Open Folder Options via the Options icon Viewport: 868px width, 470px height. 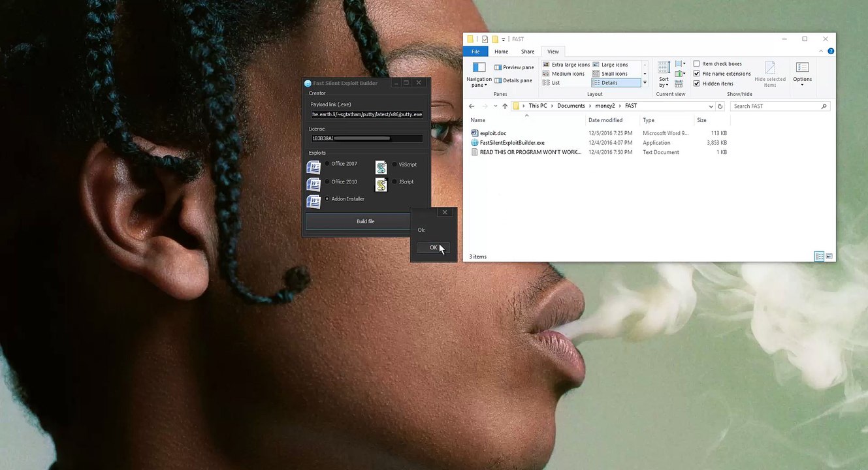[802, 67]
